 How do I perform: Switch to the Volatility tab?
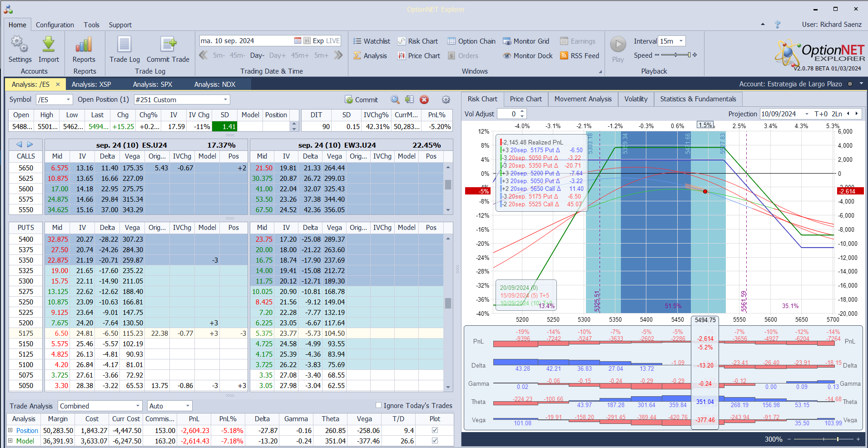click(x=636, y=99)
